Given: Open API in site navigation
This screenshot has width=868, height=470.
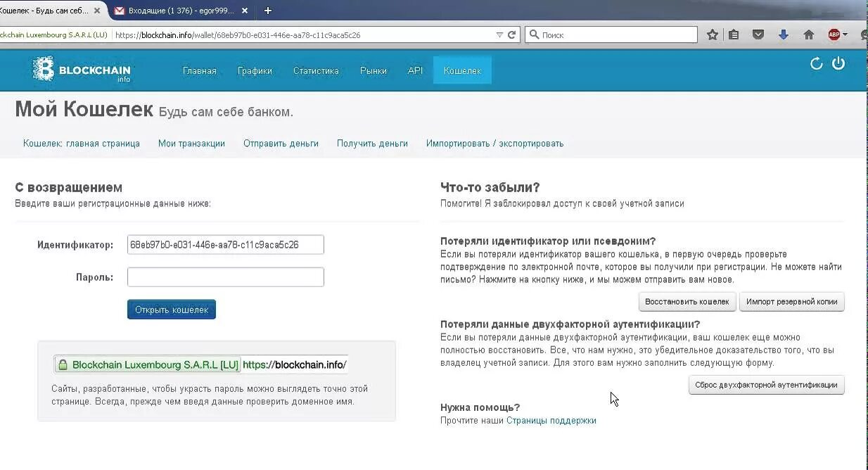Looking at the screenshot, I should pos(415,70).
